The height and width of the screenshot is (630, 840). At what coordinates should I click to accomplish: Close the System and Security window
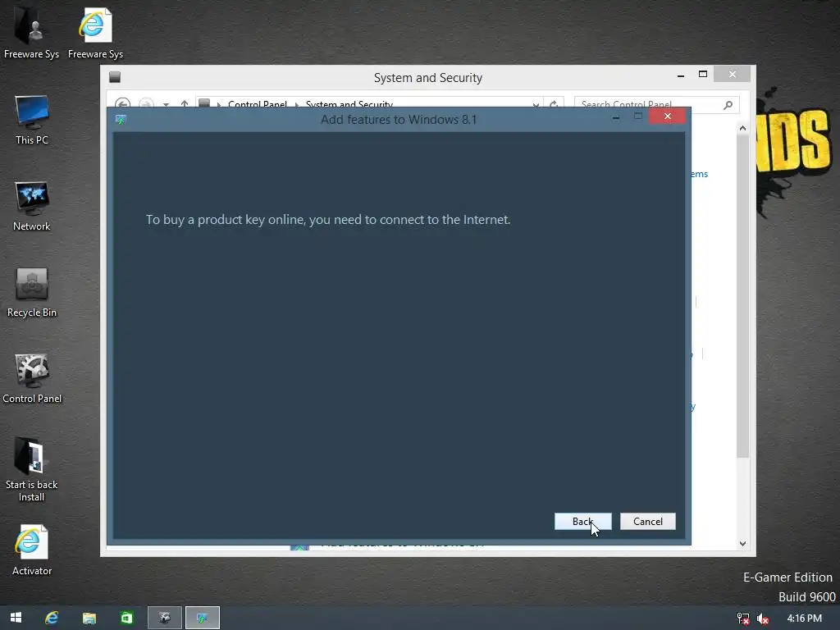click(733, 74)
